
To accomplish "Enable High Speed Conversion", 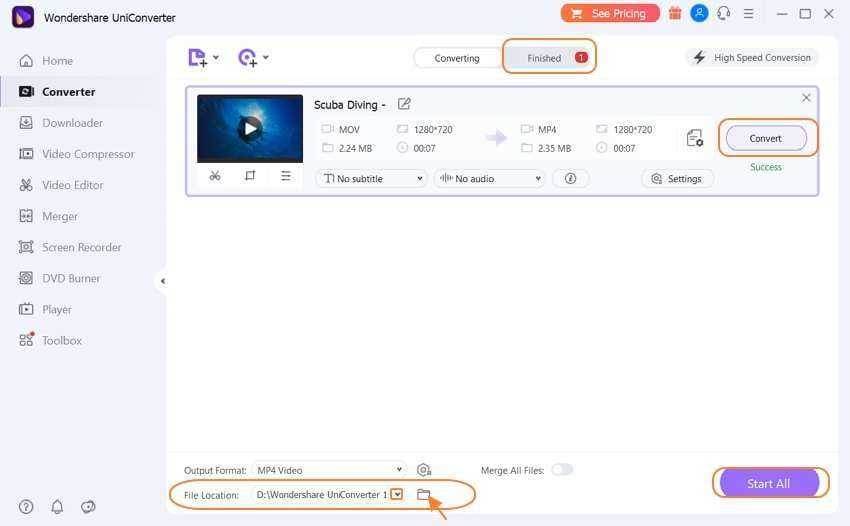I will tap(752, 57).
